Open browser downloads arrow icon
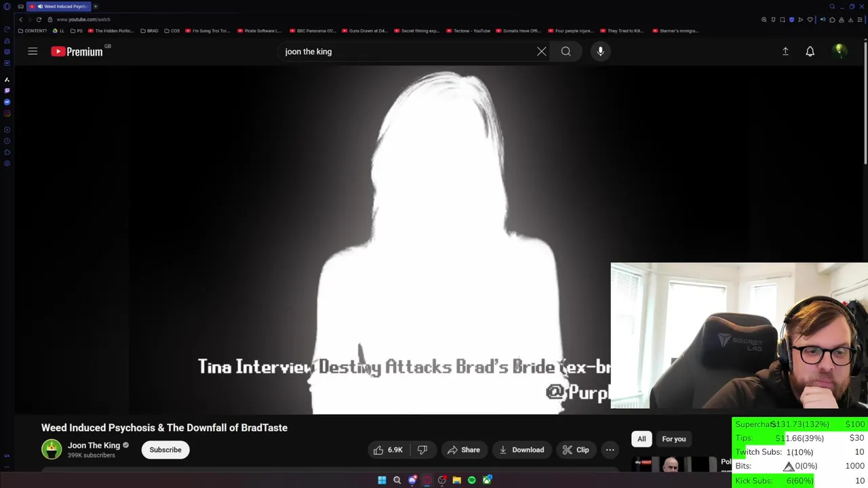The image size is (868, 488). pyautogui.click(x=850, y=20)
